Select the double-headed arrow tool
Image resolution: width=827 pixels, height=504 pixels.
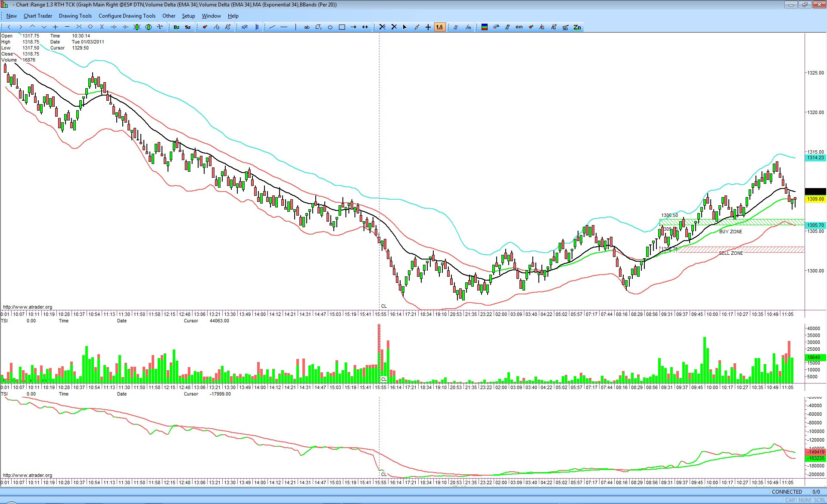(365, 27)
